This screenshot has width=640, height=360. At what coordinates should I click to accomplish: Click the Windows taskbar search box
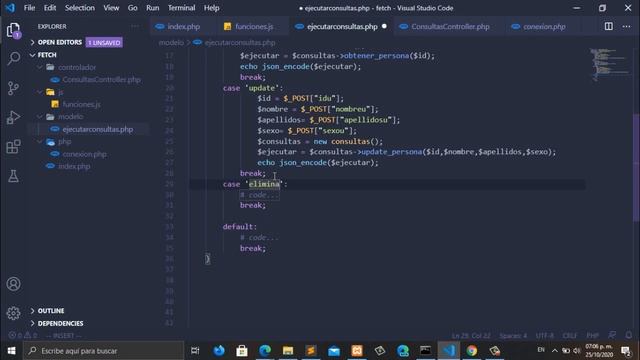click(x=104, y=351)
